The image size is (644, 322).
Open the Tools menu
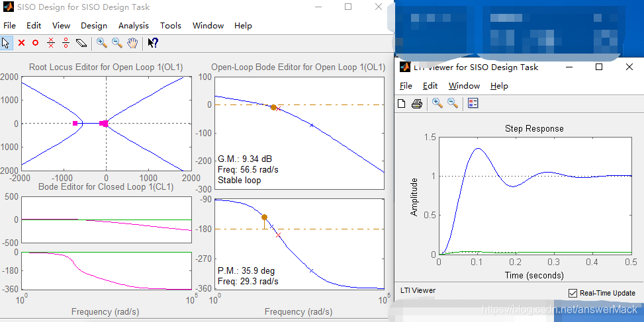point(171,25)
